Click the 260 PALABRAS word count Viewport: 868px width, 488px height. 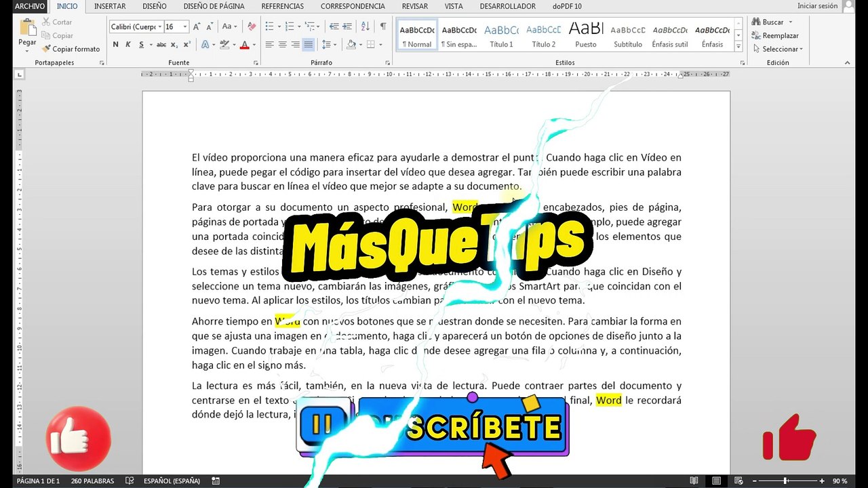tap(92, 481)
